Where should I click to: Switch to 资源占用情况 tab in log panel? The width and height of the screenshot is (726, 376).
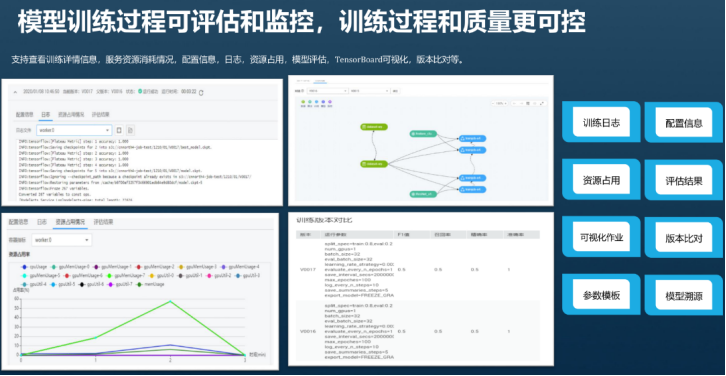pyautogui.click(x=71, y=114)
